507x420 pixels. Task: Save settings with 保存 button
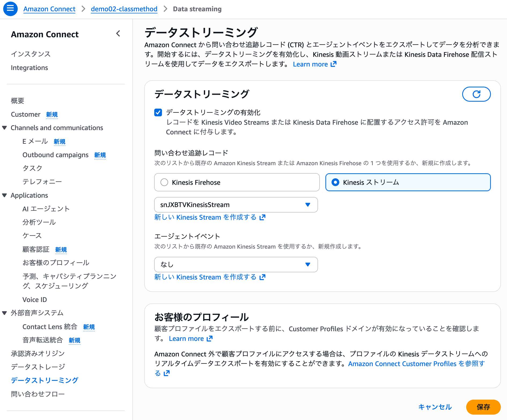coord(483,407)
